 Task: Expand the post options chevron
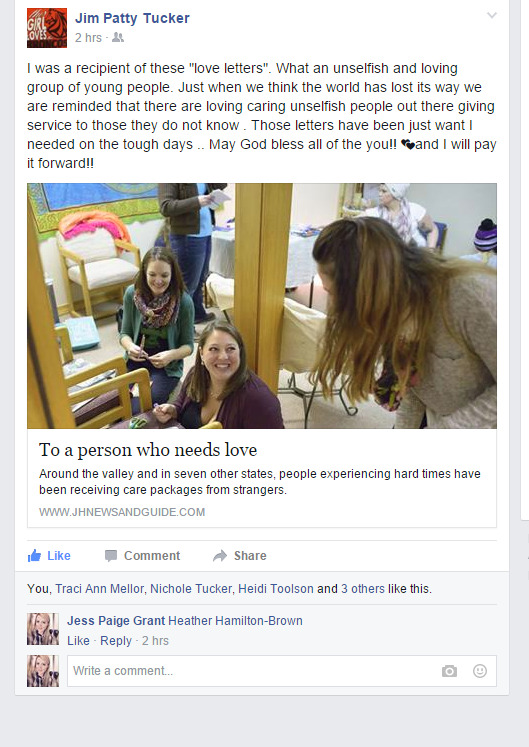tap(492, 15)
